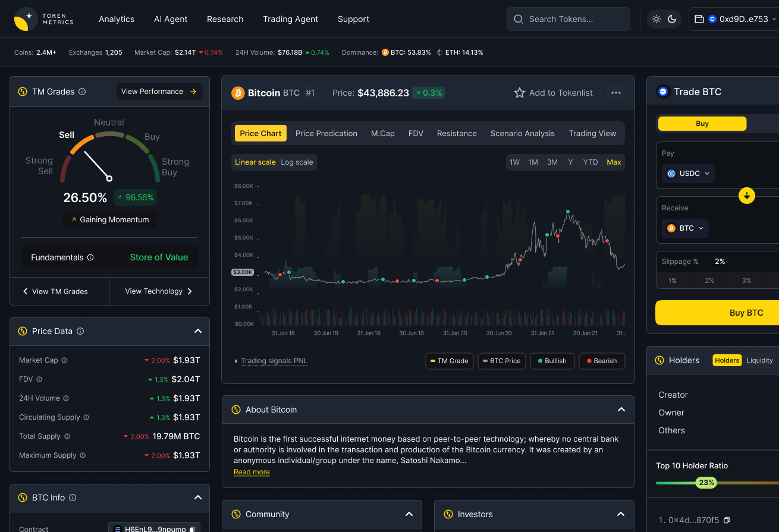
Task: Click View Technology link
Action: tap(159, 291)
